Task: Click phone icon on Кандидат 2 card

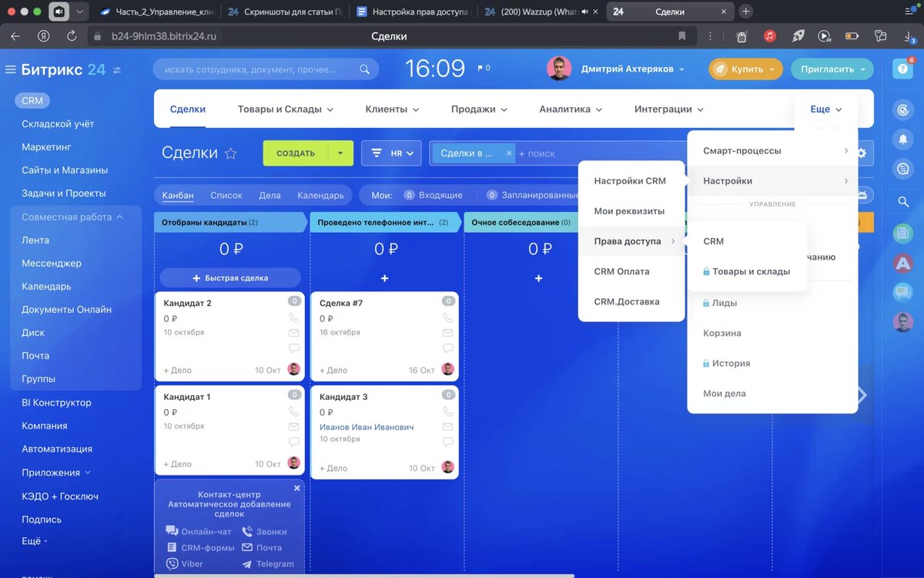Action: point(293,318)
